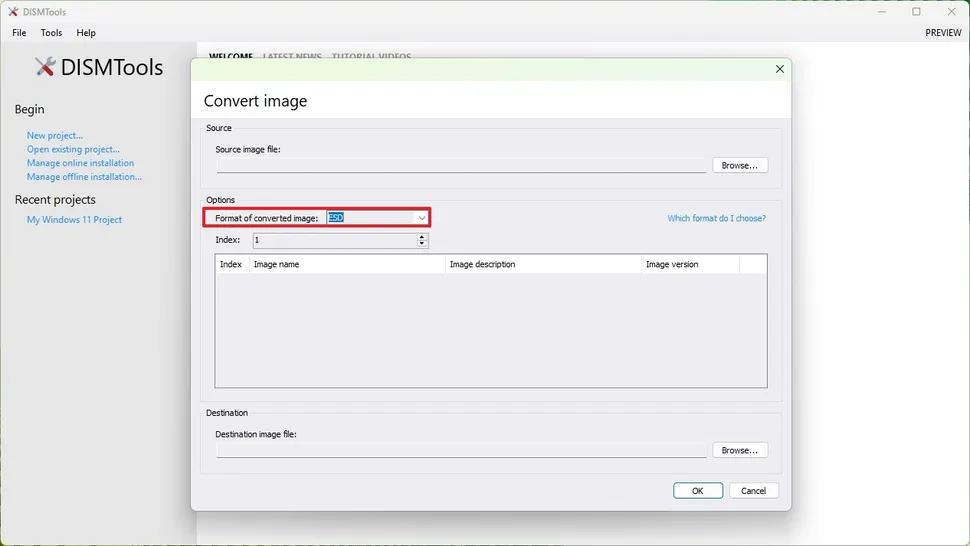Screen dimensions: 970x546
Task: Click the OK button
Action: click(697, 490)
